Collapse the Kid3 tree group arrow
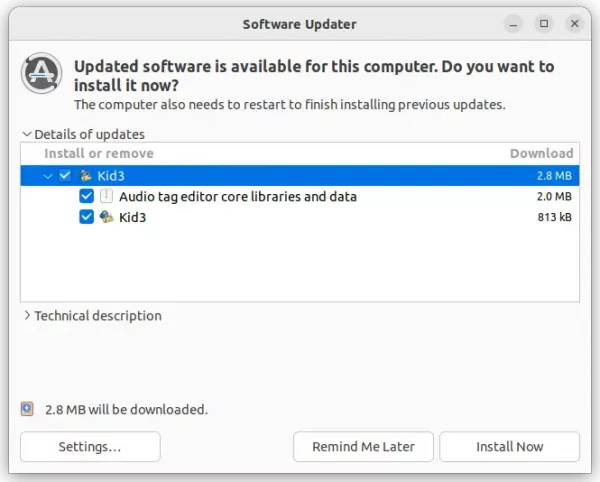This screenshot has height=482, width=600. coord(46,176)
